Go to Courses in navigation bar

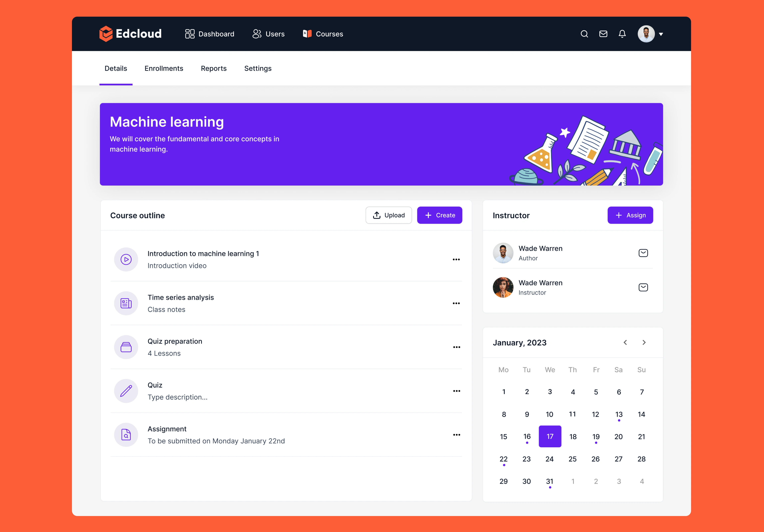(323, 34)
